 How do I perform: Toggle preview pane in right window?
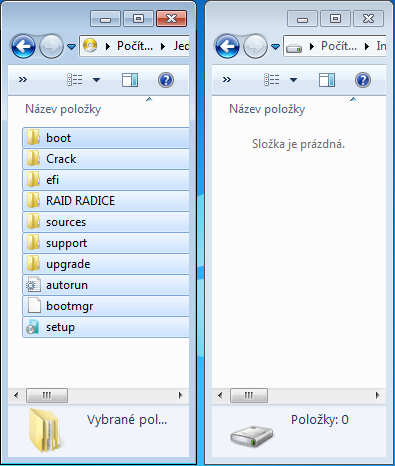point(327,80)
